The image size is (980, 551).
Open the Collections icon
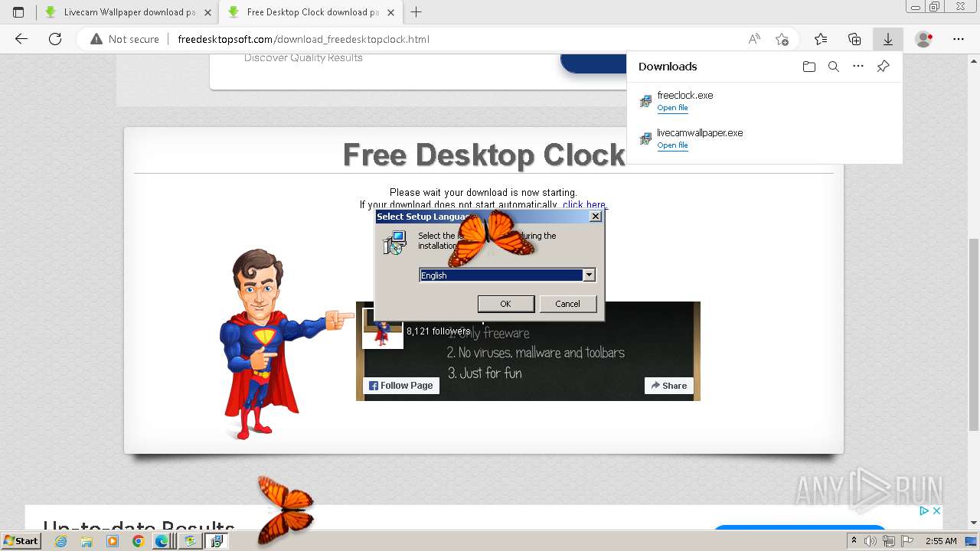pos(854,39)
